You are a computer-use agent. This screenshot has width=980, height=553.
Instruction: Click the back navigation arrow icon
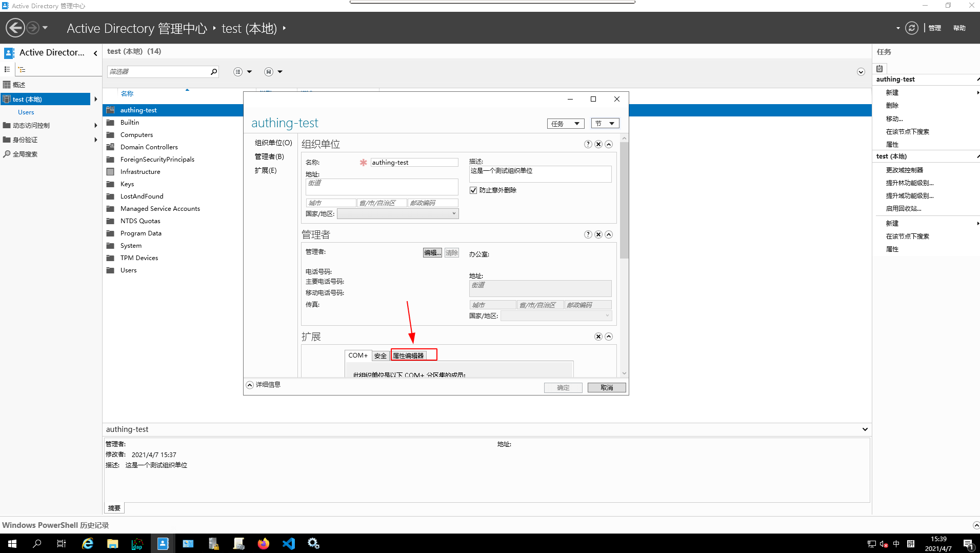(x=15, y=28)
